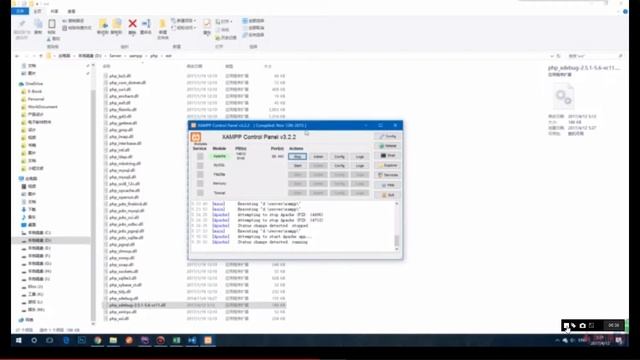Image resolution: width=640 pixels, height=360 pixels.
Task: Click the Copy icon in ribbon
Action: pos(38,27)
